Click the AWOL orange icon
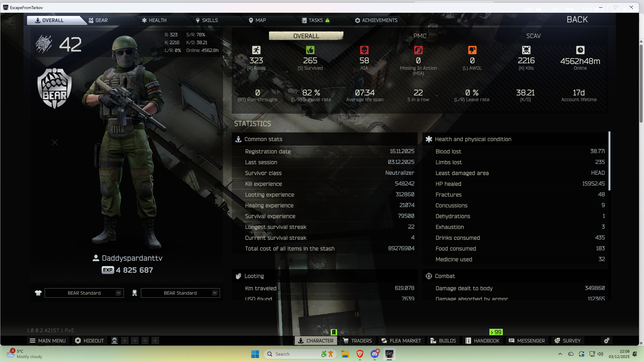The height and width of the screenshot is (362, 644). (472, 50)
